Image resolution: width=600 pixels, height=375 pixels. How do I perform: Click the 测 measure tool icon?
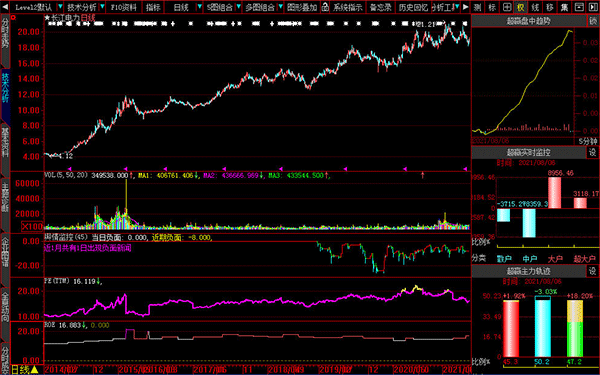(477, 7)
